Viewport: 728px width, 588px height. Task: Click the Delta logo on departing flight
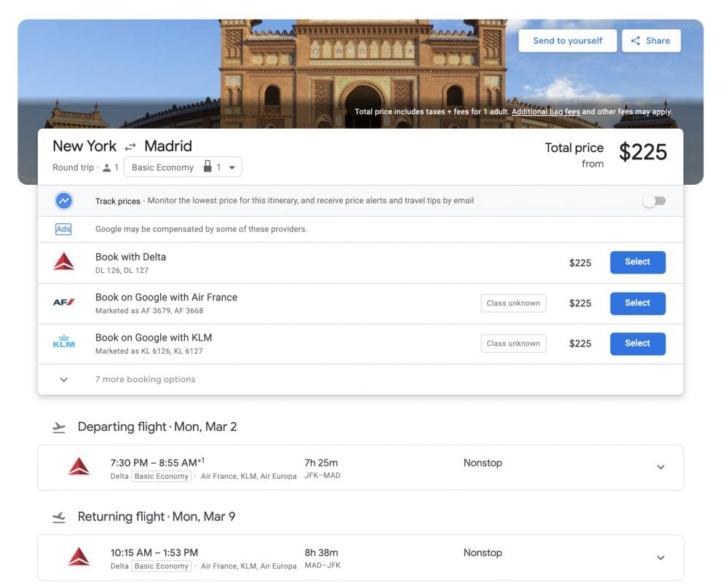click(79, 467)
